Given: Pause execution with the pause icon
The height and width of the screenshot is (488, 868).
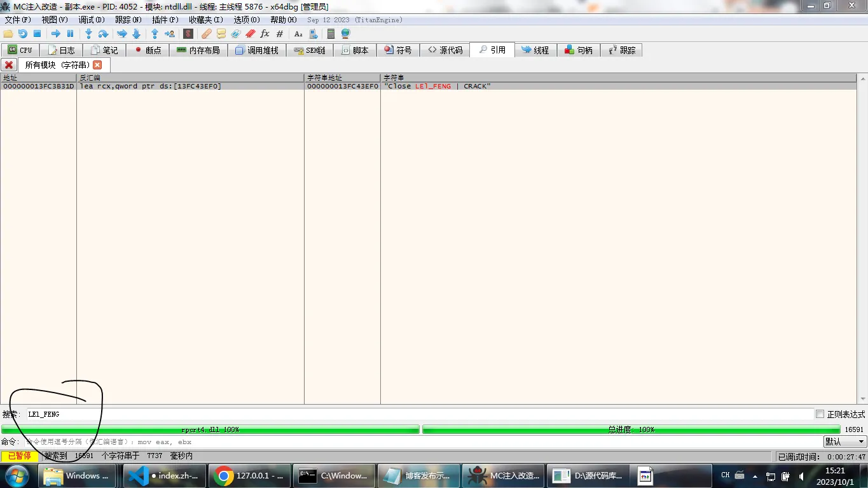Looking at the screenshot, I should (x=71, y=34).
